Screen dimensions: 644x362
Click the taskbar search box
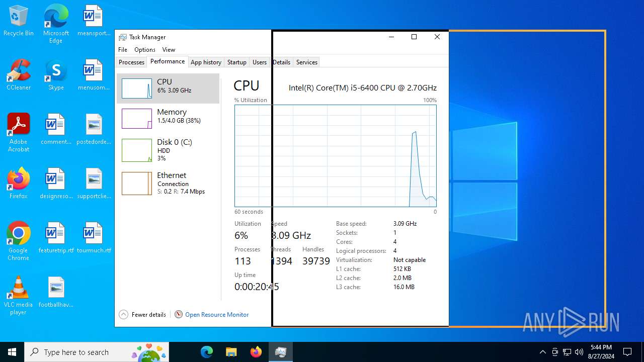point(97,352)
